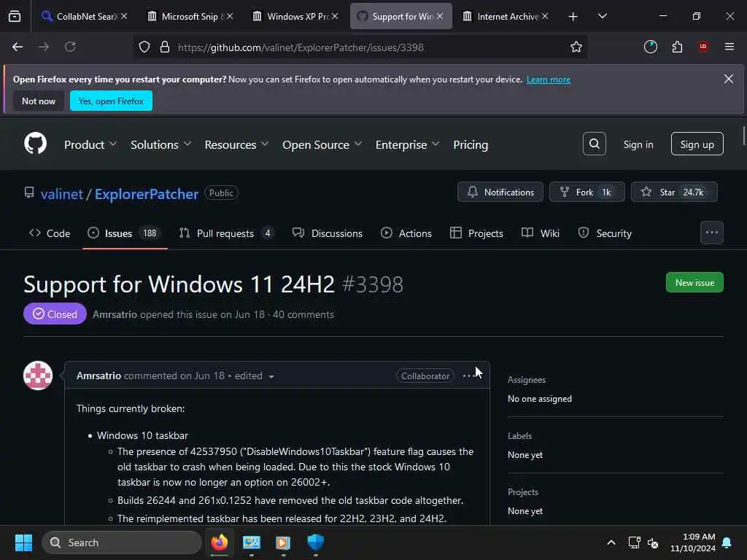The height and width of the screenshot is (560, 747).
Task: Click the page vertical scrollbar
Action: tap(743, 136)
